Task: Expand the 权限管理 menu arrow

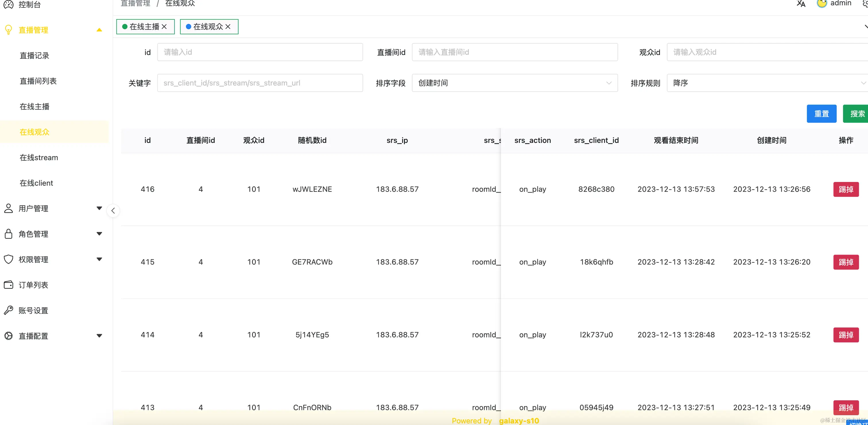Action: pyautogui.click(x=99, y=259)
